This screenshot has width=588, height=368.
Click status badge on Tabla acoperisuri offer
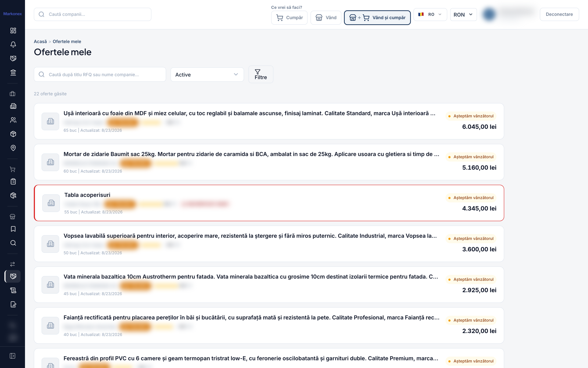pos(471,198)
